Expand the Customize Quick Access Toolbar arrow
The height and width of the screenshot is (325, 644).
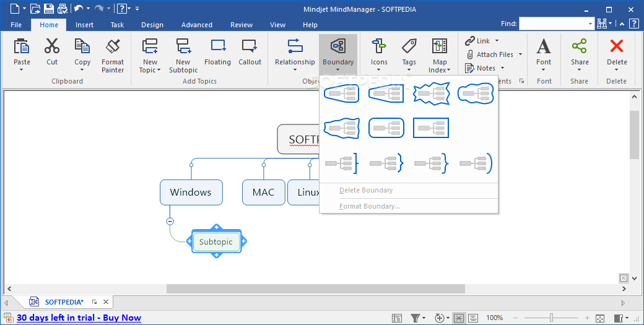click(137, 9)
